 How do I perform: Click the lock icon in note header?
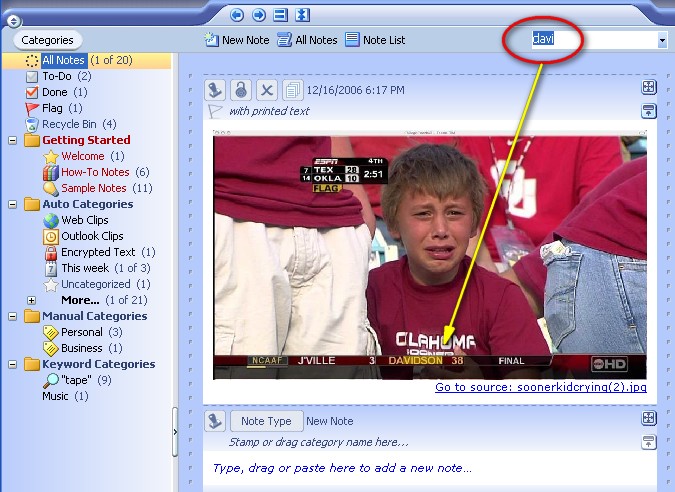(x=241, y=89)
